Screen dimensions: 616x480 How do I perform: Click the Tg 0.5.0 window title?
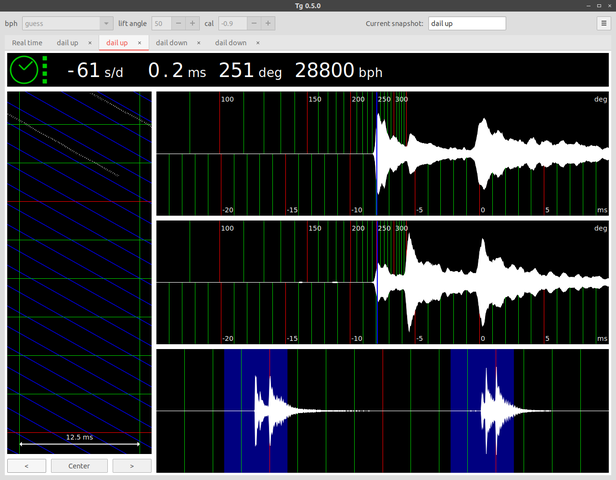pyautogui.click(x=308, y=5)
